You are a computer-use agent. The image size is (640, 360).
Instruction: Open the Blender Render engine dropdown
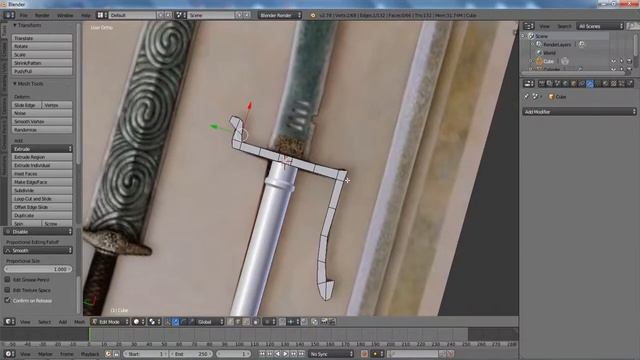(x=280, y=15)
